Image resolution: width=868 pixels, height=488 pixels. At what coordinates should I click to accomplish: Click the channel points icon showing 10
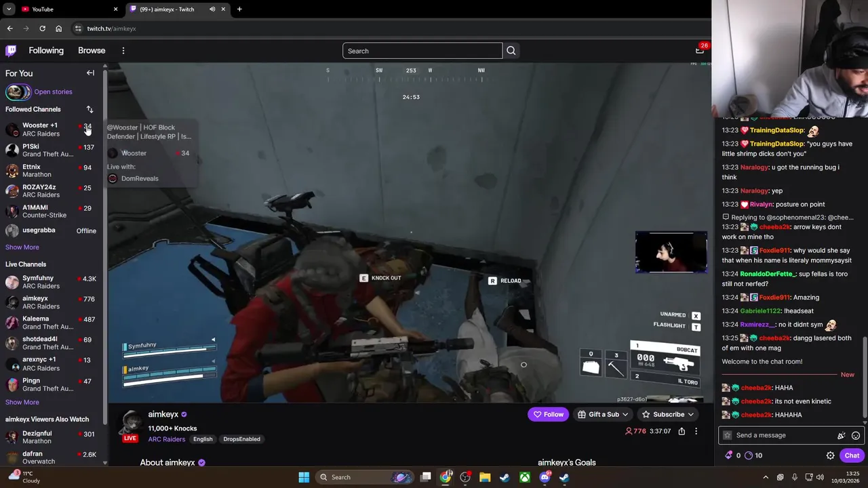click(x=749, y=455)
